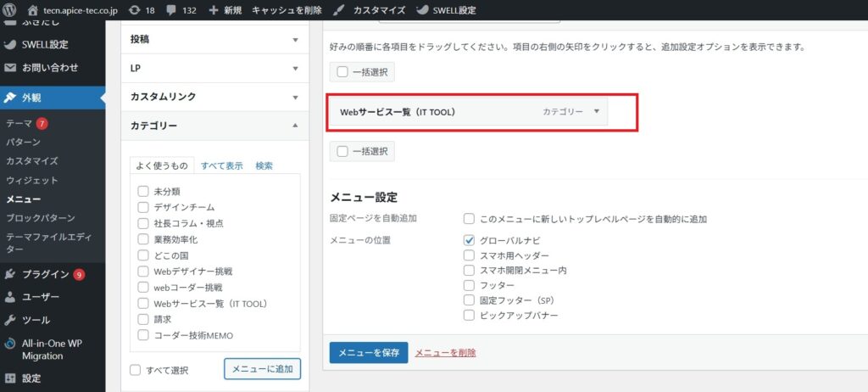Screen dimensions: 868x392
Task: Check the 未分類 category
Action: click(x=143, y=191)
